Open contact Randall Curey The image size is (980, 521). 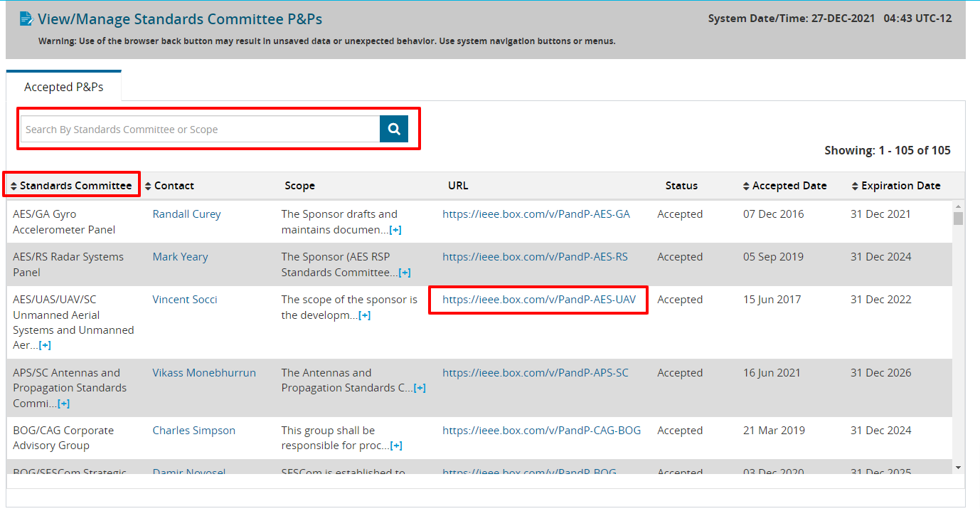pos(186,214)
